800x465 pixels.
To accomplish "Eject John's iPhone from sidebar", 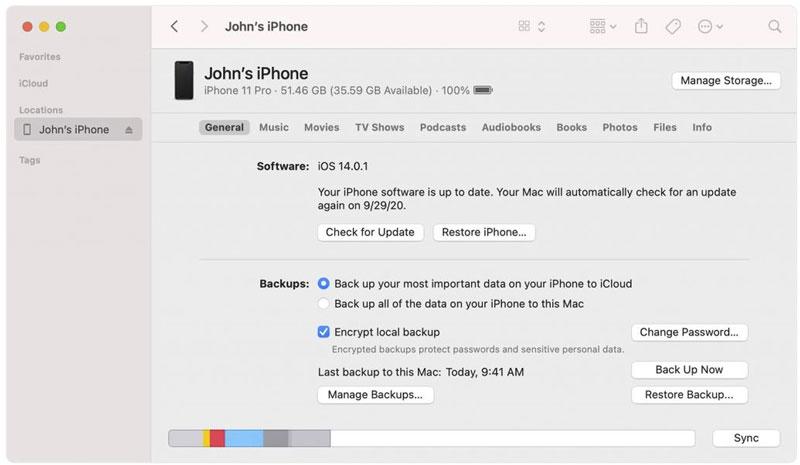I will (x=129, y=130).
